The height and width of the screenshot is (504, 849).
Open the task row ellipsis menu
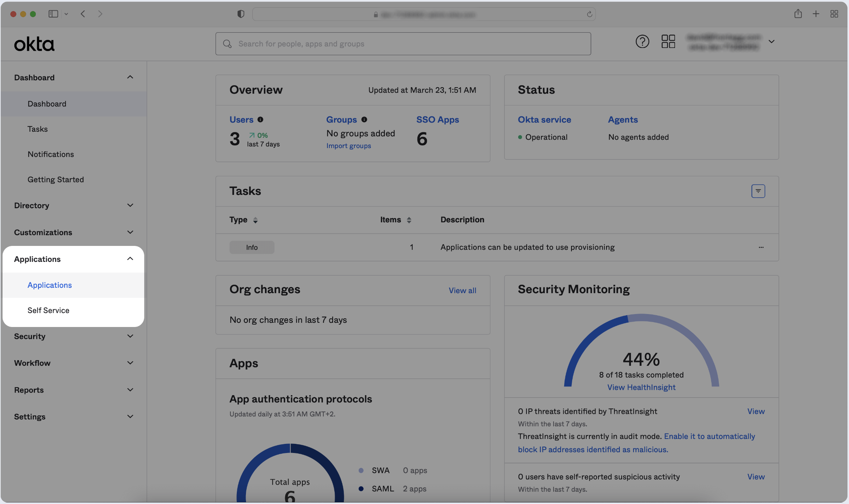(x=761, y=247)
